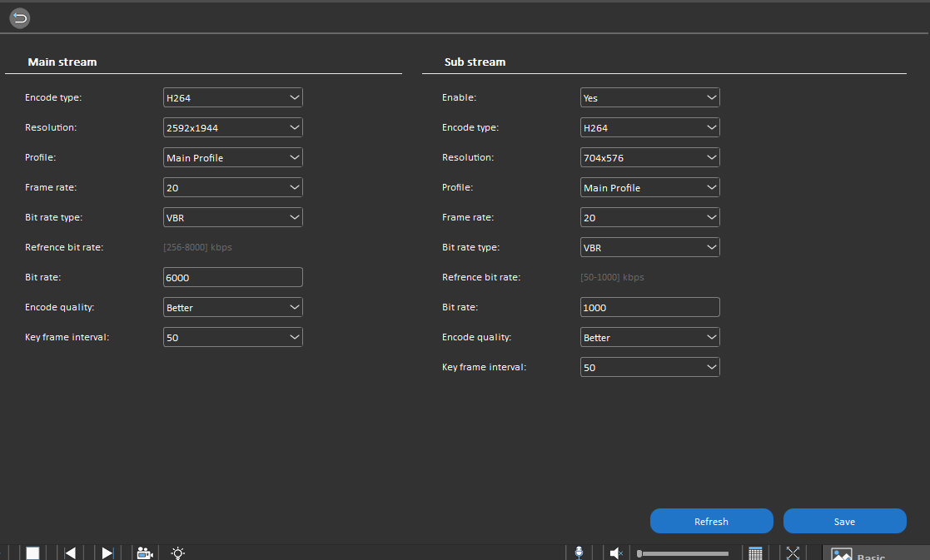
Task: Open the grid view layout icon
Action: click(755, 552)
